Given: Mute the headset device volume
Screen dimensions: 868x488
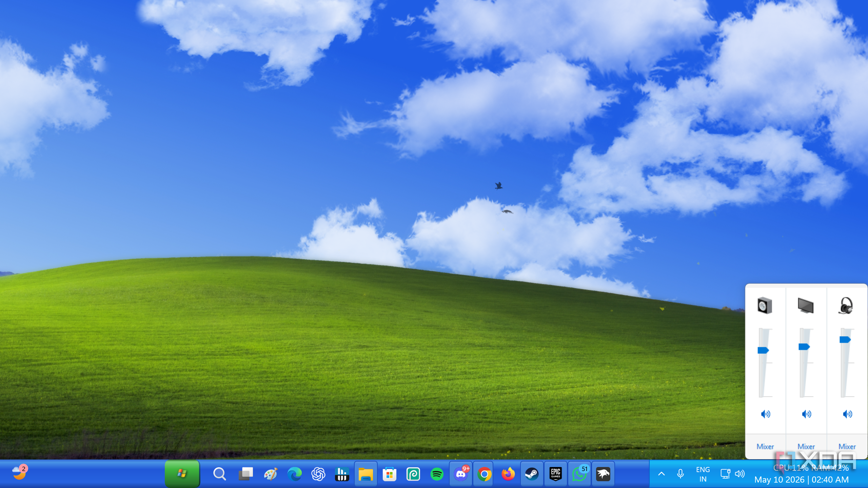Looking at the screenshot, I should tap(847, 414).
